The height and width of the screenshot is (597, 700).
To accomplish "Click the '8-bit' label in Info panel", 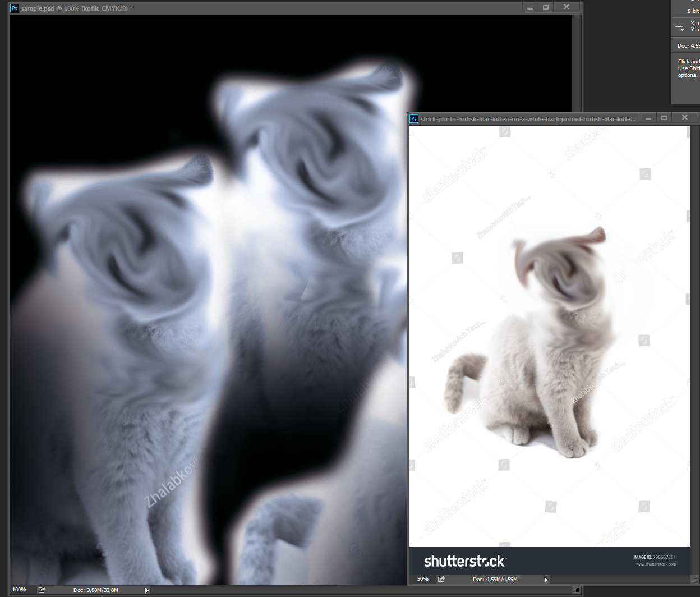I will click(693, 11).
